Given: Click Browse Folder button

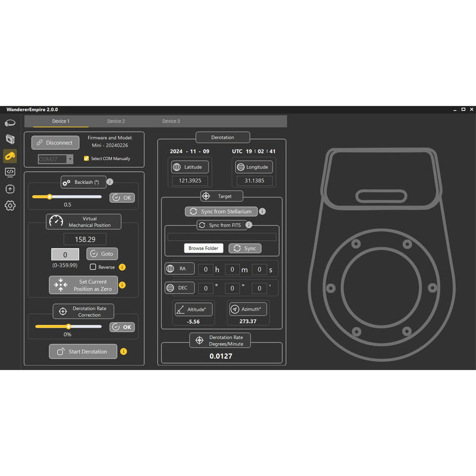Looking at the screenshot, I should 203,248.
